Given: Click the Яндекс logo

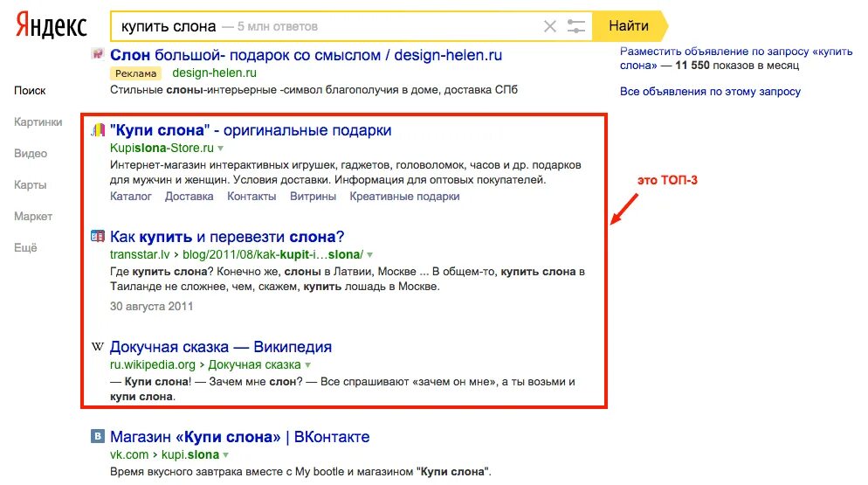Looking at the screenshot, I should (51, 25).
